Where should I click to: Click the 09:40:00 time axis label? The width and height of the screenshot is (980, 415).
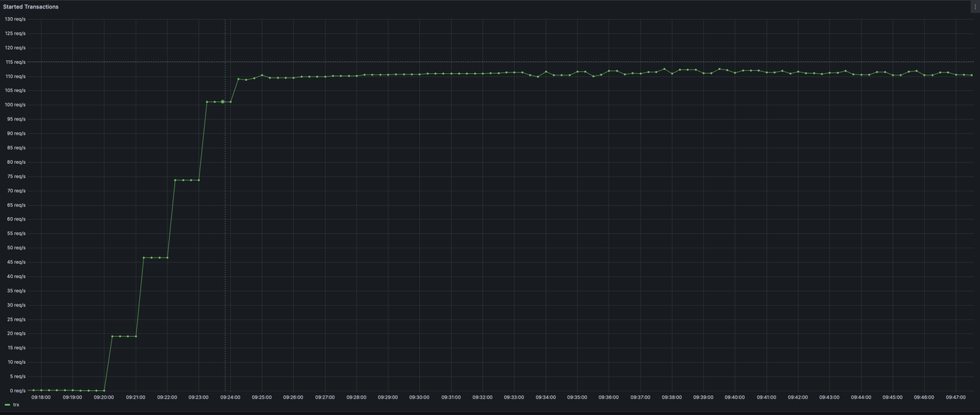coord(734,397)
